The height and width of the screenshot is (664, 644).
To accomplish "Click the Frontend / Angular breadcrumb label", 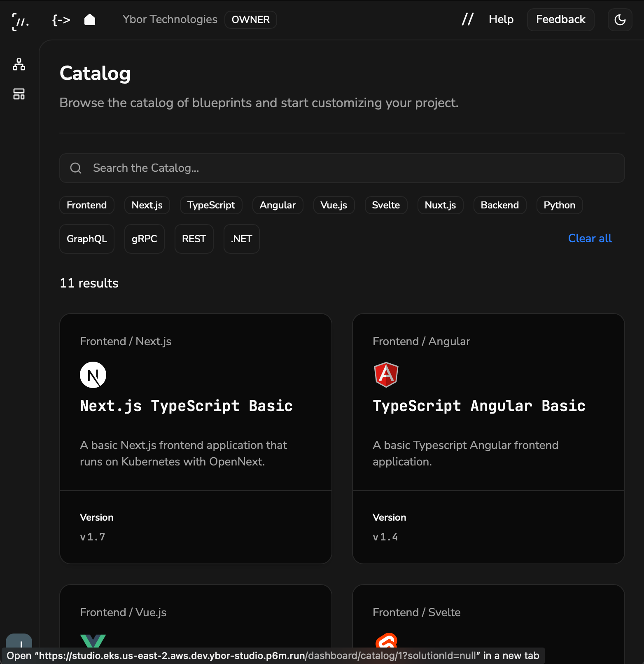I will tap(421, 341).
